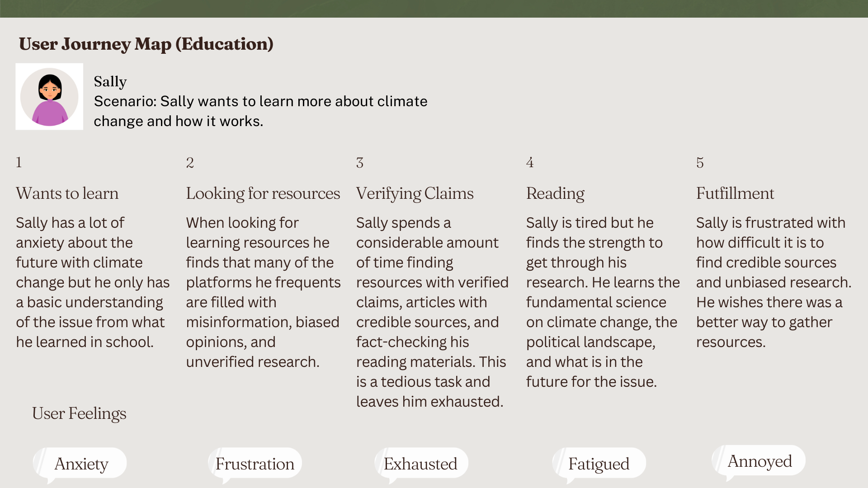Click Sally's avatar picture
868x488 pixels.
click(49, 97)
